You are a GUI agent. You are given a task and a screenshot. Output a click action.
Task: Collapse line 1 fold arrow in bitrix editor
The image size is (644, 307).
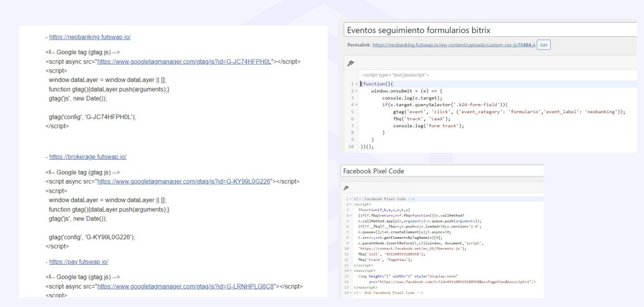tap(356, 84)
